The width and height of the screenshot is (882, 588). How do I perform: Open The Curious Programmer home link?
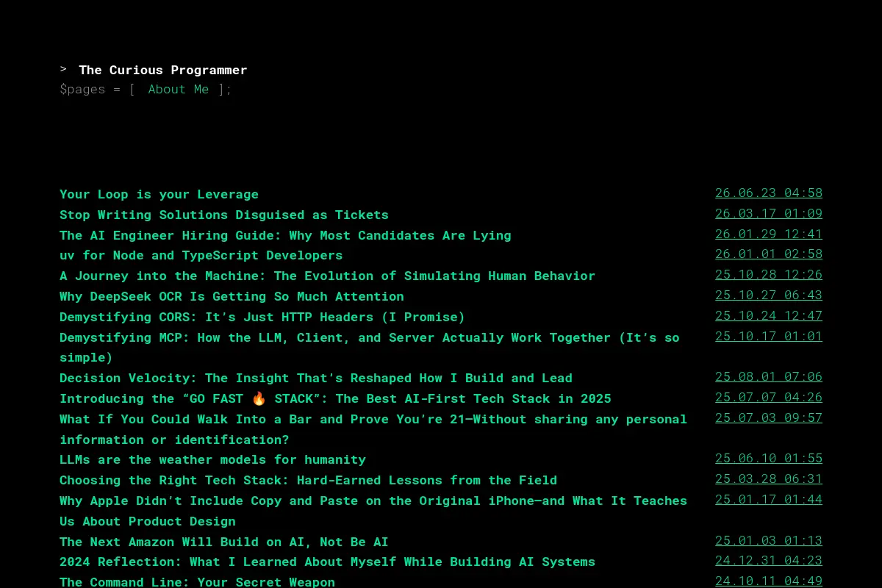click(162, 70)
